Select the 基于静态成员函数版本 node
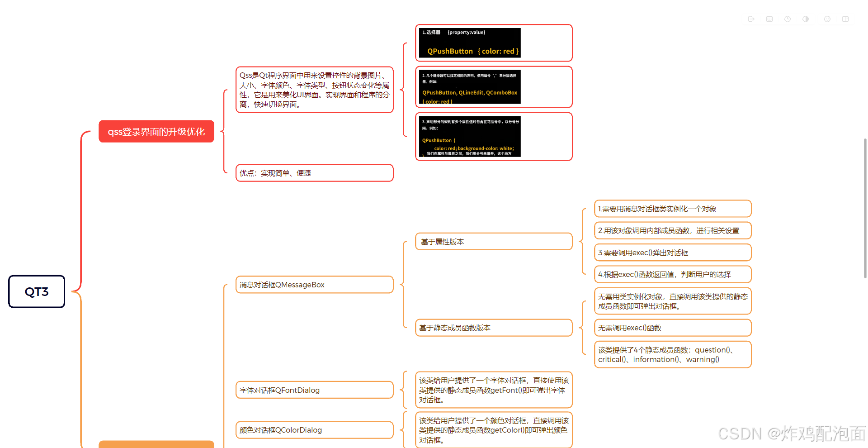 (493, 328)
